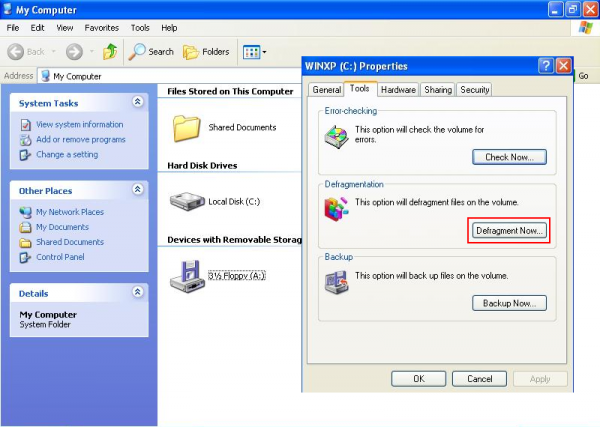Select the Tools tab in Properties
The height and width of the screenshot is (427, 600).
click(360, 88)
